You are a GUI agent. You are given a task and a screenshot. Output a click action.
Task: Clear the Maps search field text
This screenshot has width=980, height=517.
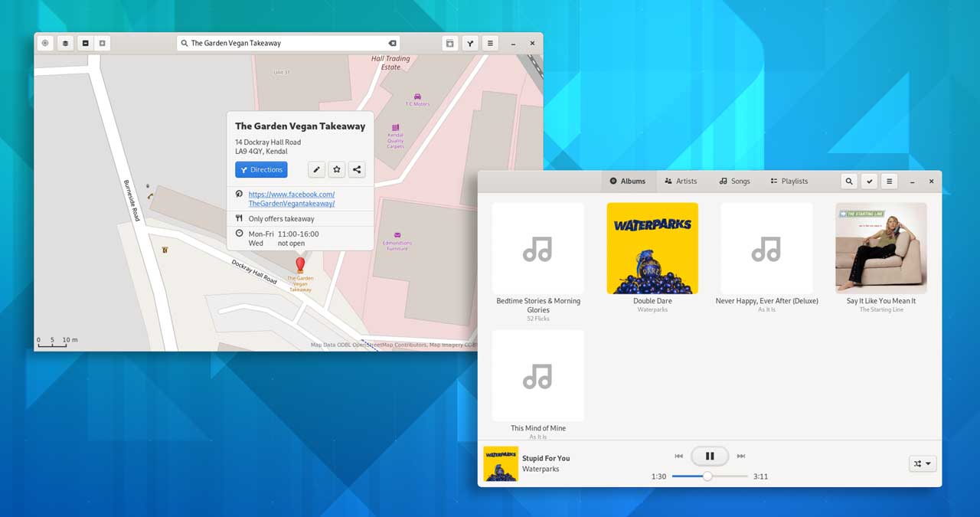point(393,44)
